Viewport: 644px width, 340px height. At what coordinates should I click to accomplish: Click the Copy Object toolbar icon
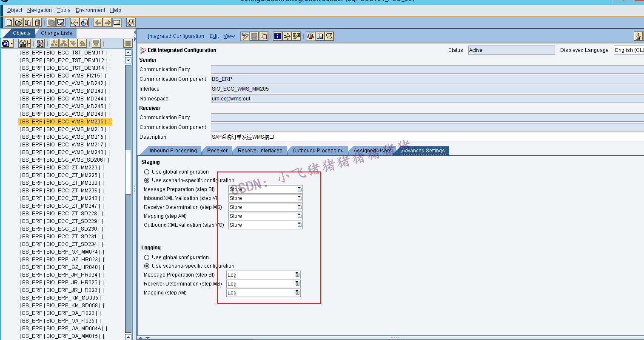pyautogui.click(x=28, y=22)
